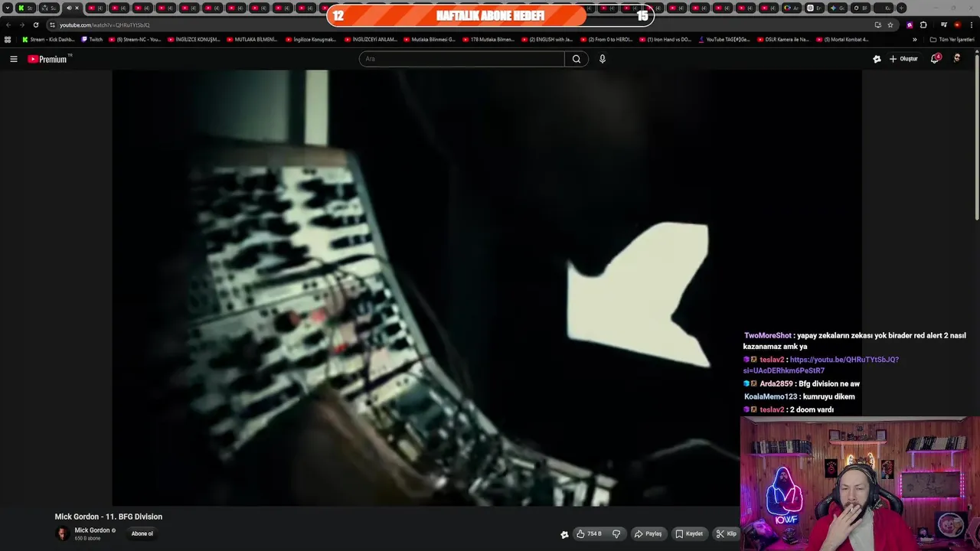Open YouTube notifications bell
The height and width of the screenshot is (551, 980).
935,59
